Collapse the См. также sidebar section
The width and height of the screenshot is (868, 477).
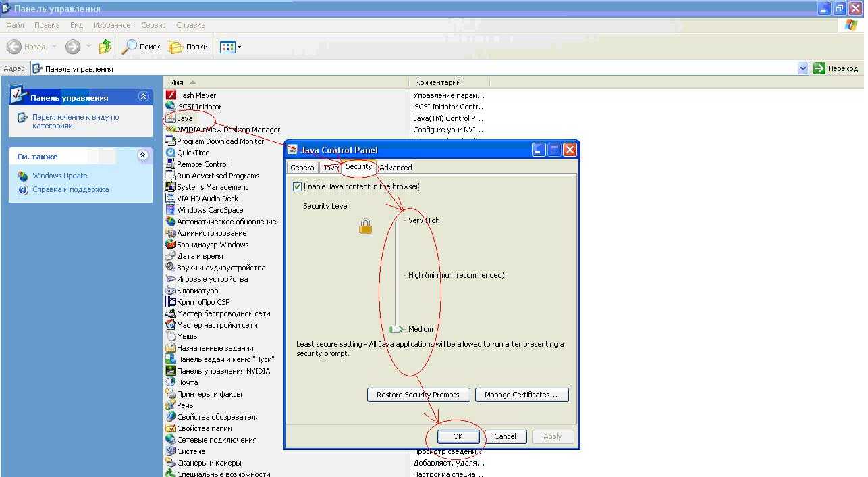[143, 155]
